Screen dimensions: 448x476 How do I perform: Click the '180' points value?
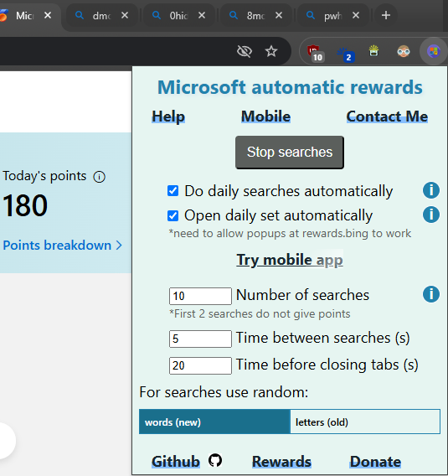pos(25,206)
